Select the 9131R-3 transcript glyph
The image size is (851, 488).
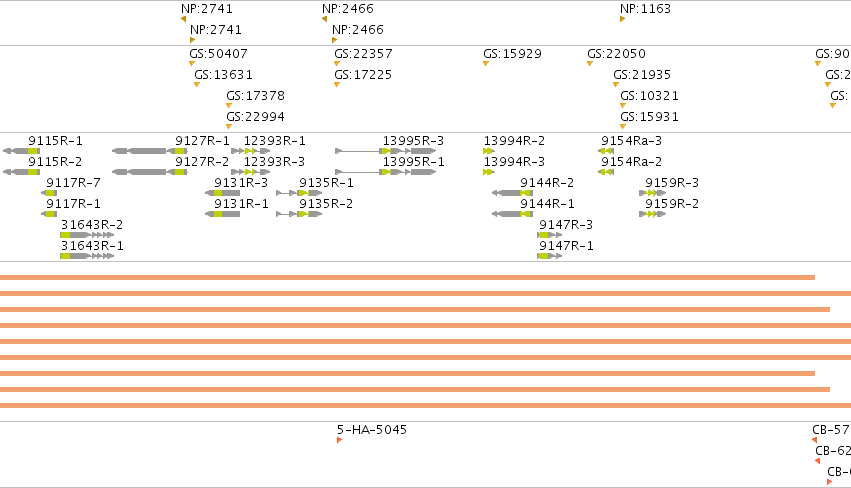(223, 193)
